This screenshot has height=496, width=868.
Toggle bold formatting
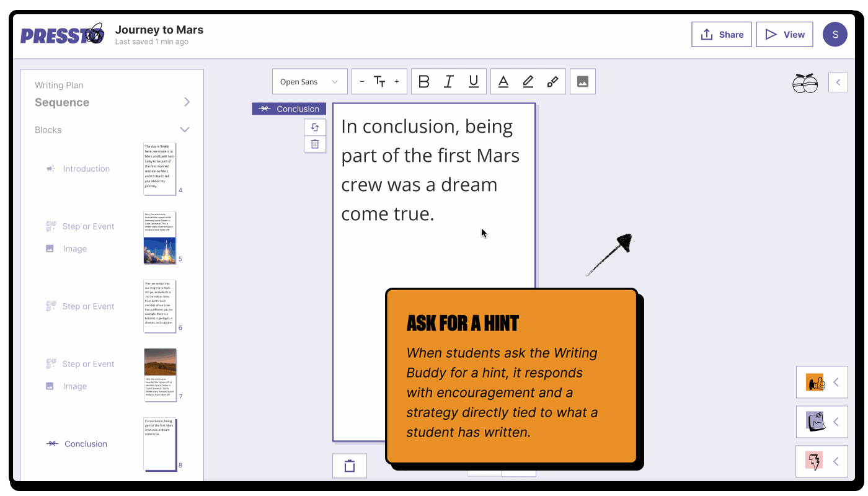tap(423, 81)
